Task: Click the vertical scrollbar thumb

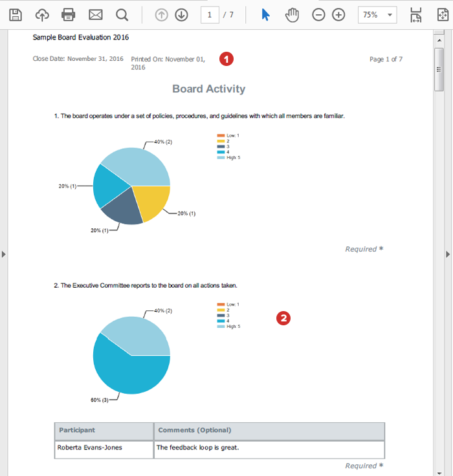Action: (439, 70)
